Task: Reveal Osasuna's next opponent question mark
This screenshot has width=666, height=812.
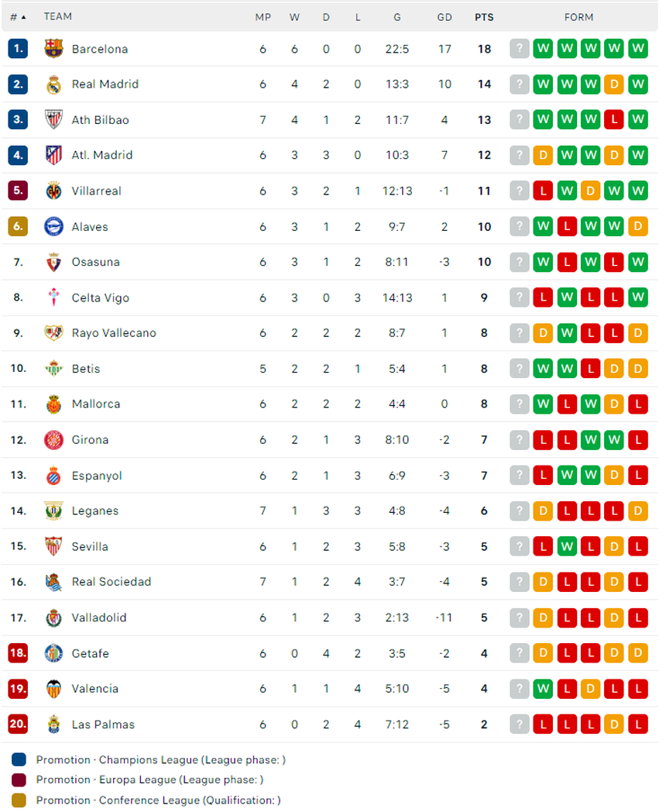Action: 520,262
